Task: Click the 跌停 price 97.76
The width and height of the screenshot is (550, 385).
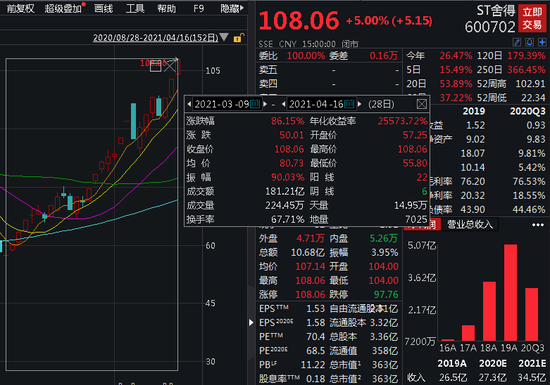Action: pos(386,295)
